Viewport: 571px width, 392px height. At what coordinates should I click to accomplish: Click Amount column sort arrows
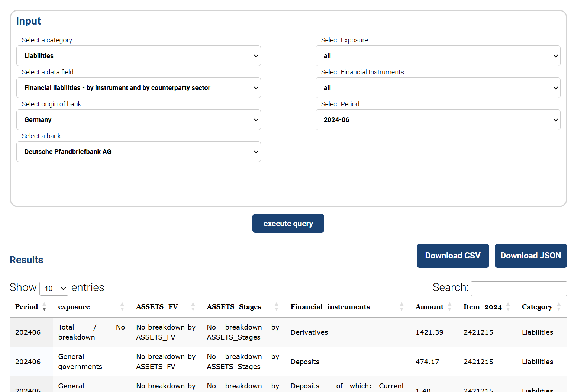point(449,307)
